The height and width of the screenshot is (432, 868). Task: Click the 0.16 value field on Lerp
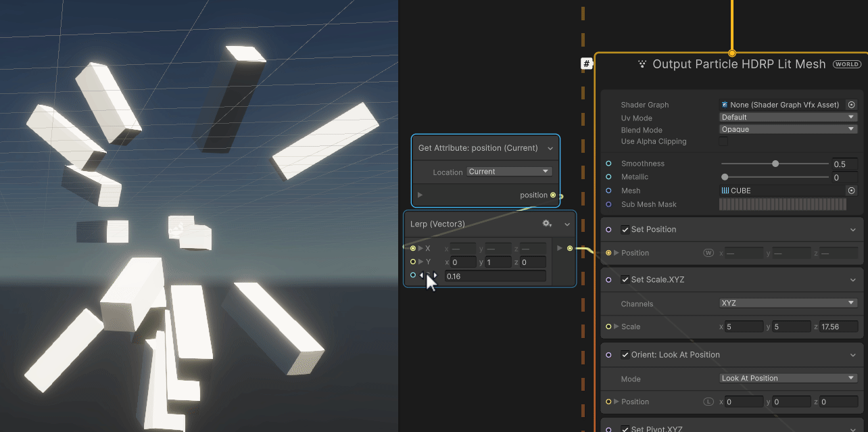click(x=496, y=275)
